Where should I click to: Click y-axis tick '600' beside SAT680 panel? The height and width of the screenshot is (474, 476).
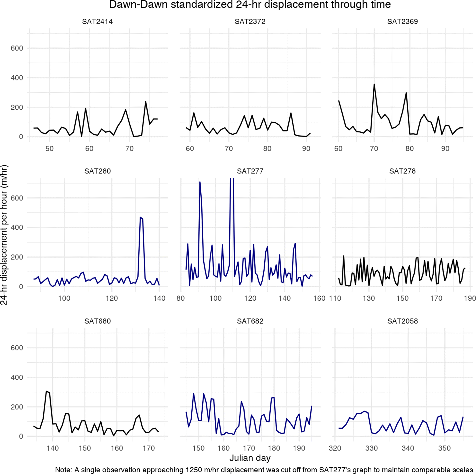pos(17,348)
